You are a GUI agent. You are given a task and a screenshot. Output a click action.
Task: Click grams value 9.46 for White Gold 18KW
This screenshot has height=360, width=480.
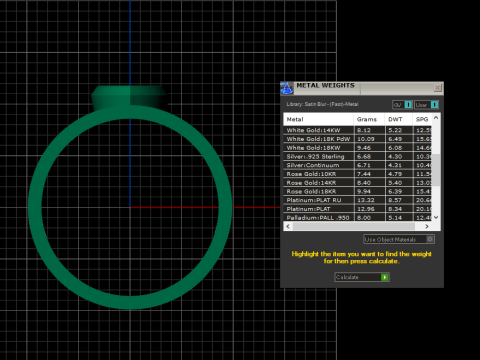pyautogui.click(x=364, y=148)
